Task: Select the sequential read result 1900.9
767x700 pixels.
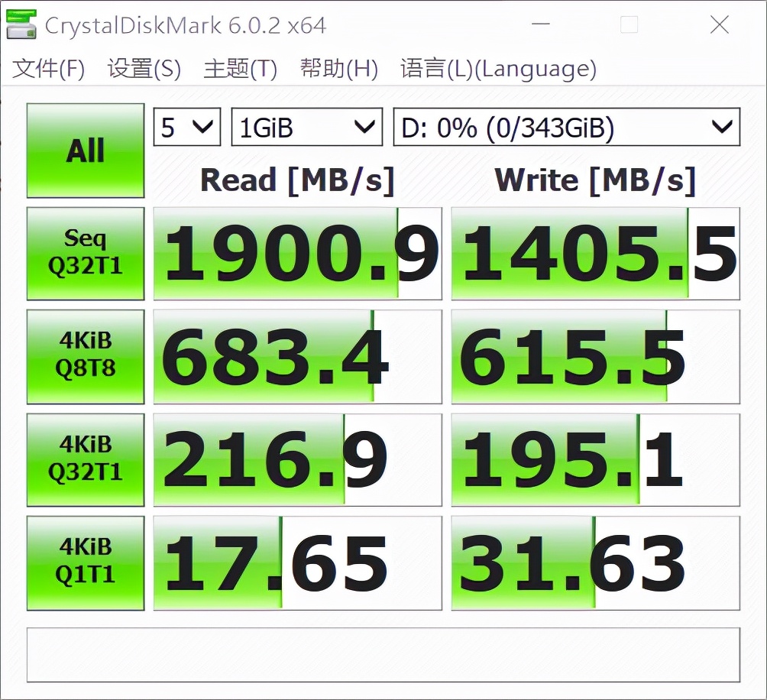Action: (x=297, y=253)
